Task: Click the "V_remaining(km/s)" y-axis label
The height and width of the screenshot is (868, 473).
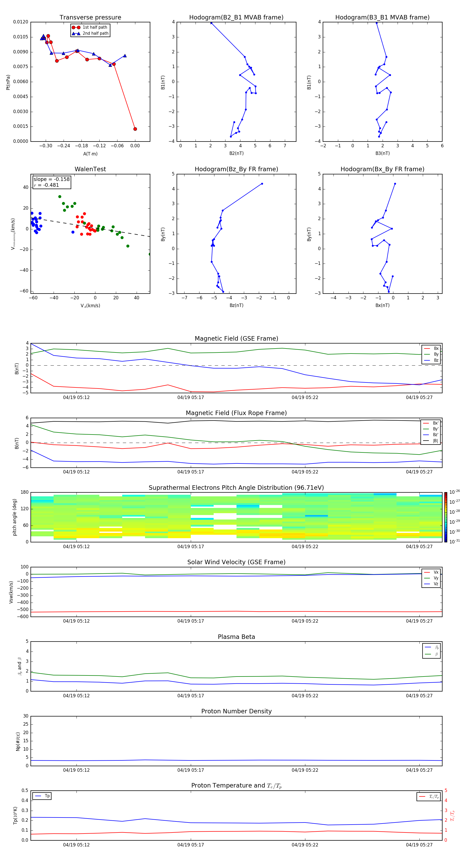Action: click(13, 234)
